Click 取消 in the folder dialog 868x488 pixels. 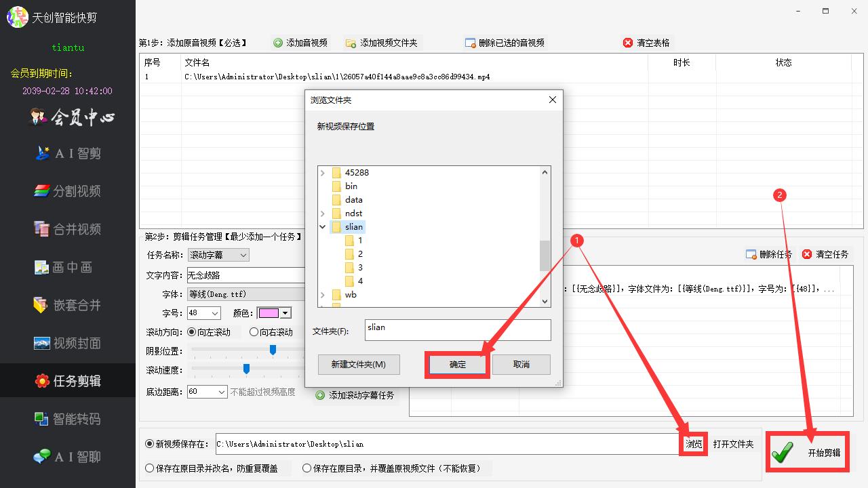click(x=521, y=365)
